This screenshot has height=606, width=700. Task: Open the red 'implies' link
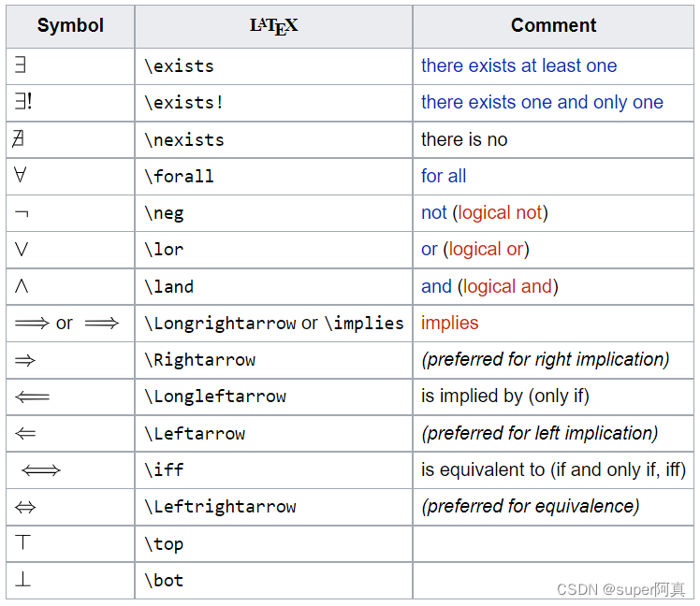pyautogui.click(x=449, y=323)
